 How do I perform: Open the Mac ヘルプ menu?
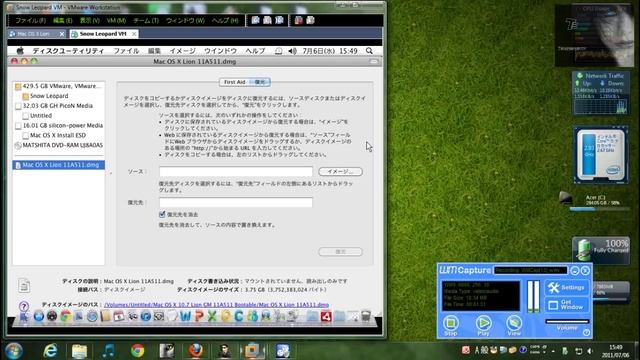pyautogui.click(x=255, y=51)
